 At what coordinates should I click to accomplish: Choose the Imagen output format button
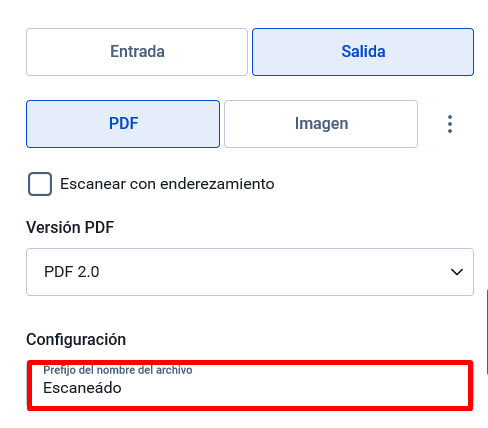click(321, 124)
